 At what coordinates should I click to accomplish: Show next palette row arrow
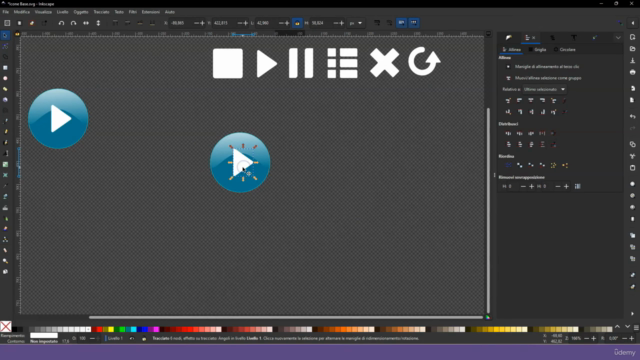pyautogui.click(x=627, y=327)
